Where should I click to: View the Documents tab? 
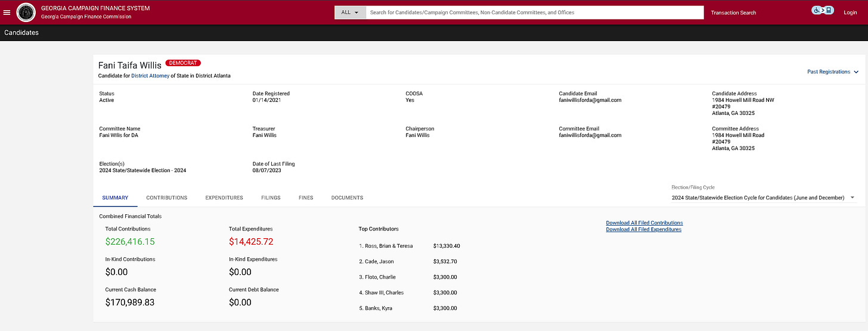point(347,198)
